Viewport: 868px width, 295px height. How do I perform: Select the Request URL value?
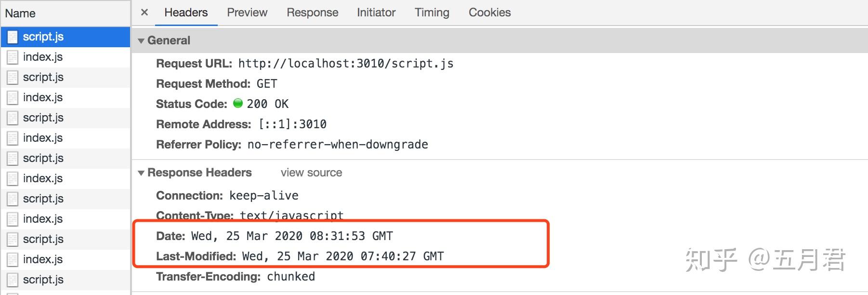(346, 64)
